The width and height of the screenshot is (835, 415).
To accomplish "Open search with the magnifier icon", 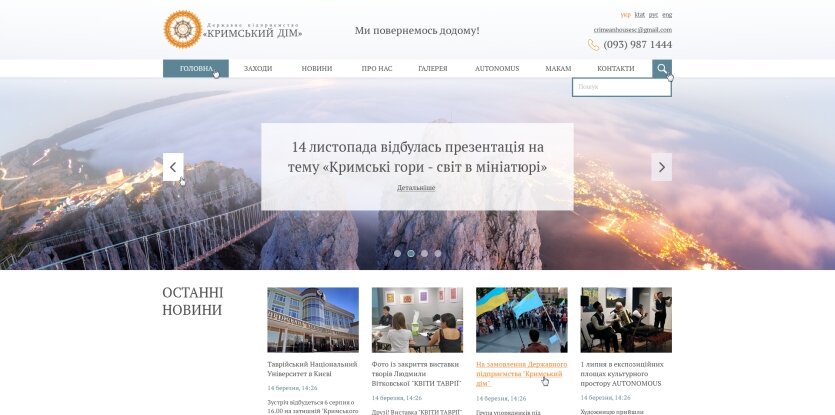I will 662,69.
